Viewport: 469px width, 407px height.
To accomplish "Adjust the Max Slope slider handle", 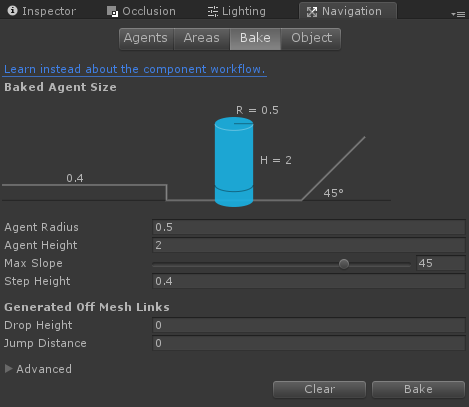I will pos(344,264).
